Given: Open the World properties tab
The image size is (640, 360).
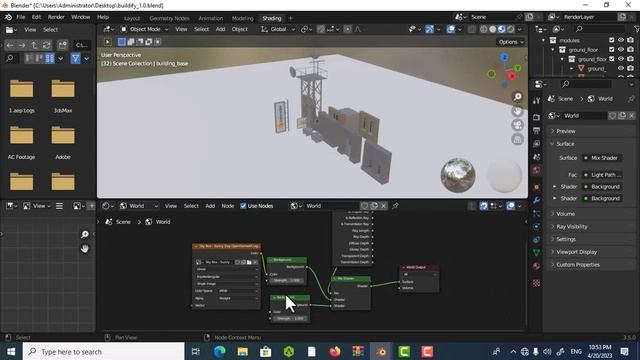Looking at the screenshot, I should pos(536,170).
